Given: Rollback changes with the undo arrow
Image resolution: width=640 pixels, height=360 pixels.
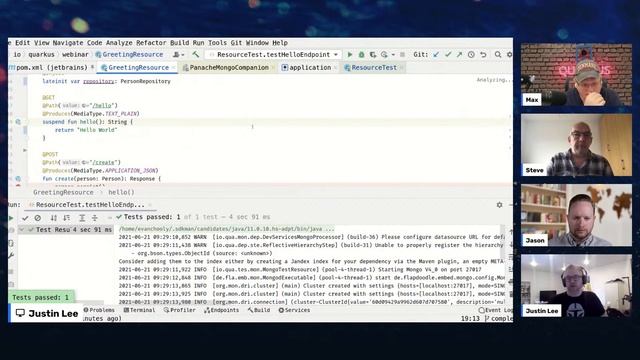Looking at the screenshot, I should (483, 54).
